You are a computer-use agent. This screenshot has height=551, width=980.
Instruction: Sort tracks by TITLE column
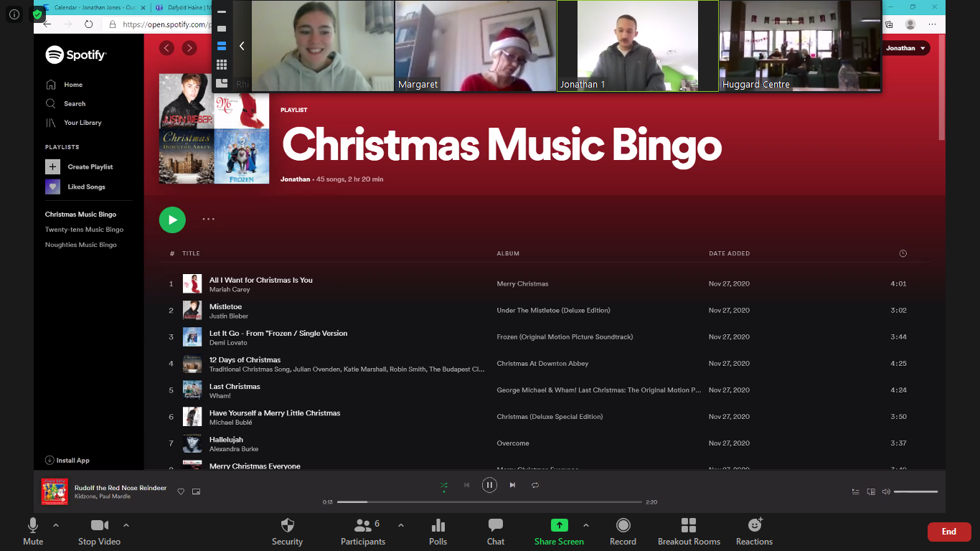[x=191, y=253]
